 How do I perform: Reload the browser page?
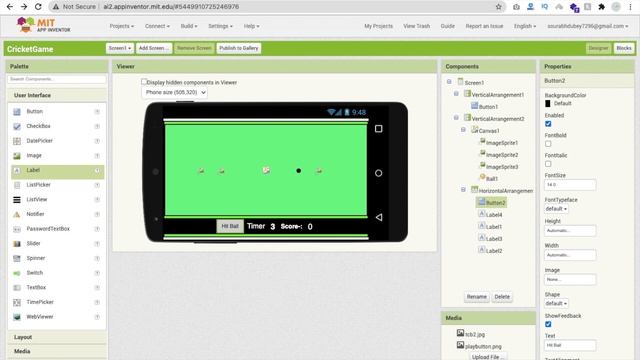(38, 7)
